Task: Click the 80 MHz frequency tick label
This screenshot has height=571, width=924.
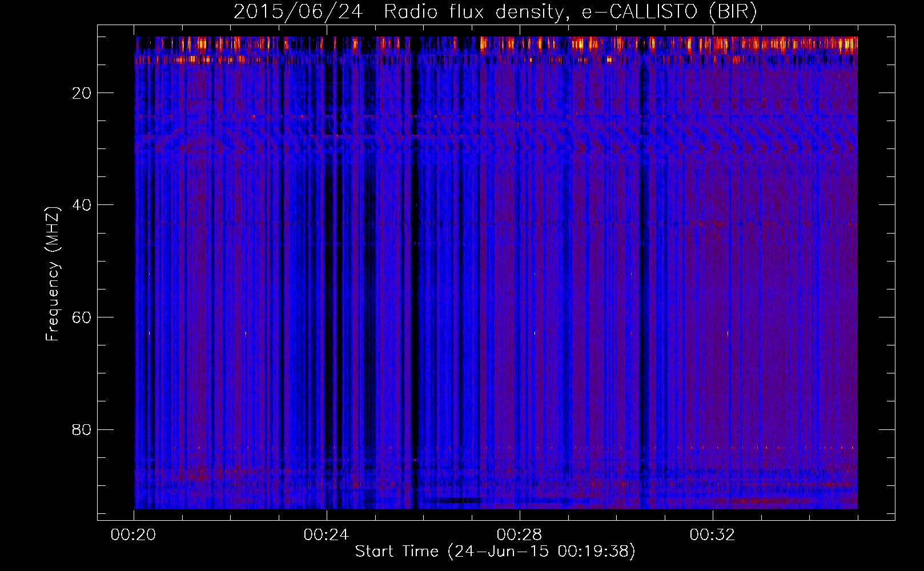Action: click(82, 429)
